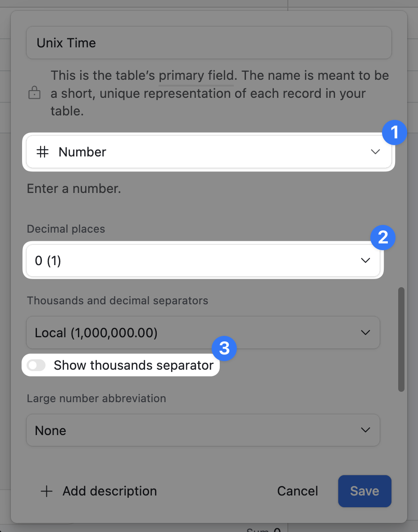Enable the Show thousands separator switch

tap(36, 365)
